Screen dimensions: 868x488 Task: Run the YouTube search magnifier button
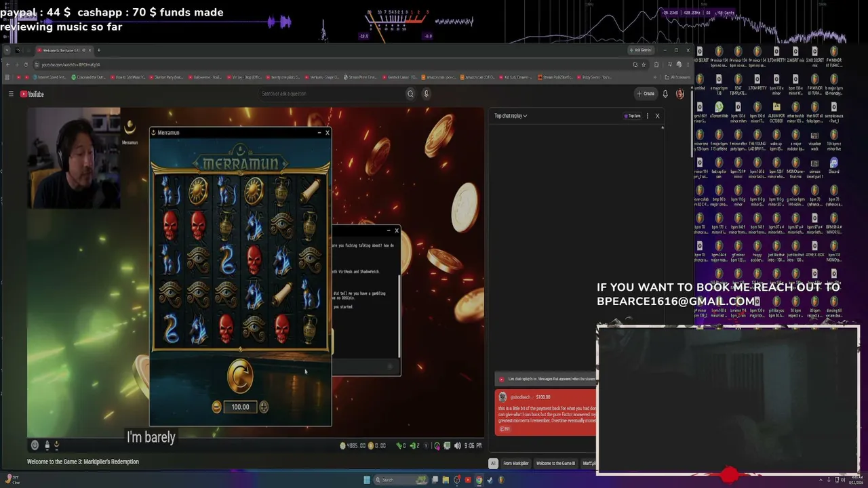[x=410, y=94]
